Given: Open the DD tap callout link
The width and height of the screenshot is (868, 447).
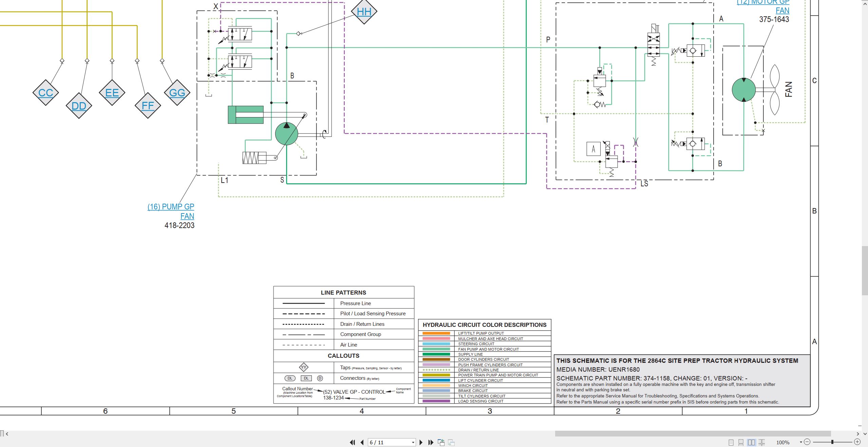Looking at the screenshot, I should [x=79, y=106].
